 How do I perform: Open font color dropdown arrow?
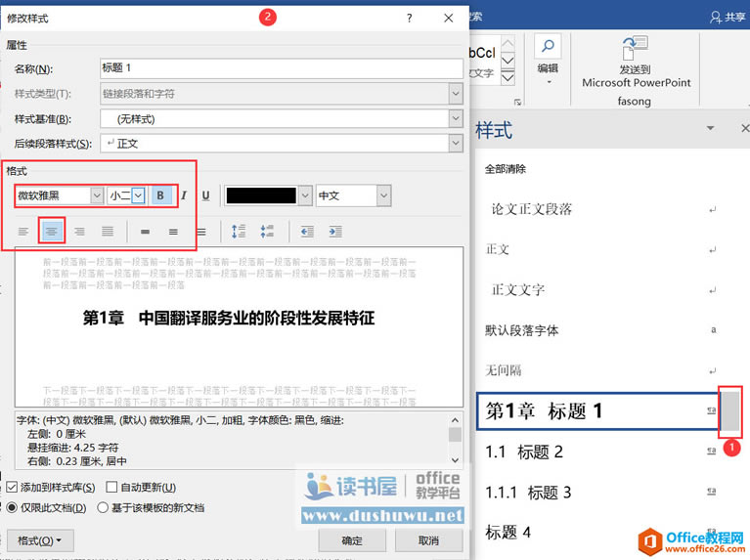(305, 195)
